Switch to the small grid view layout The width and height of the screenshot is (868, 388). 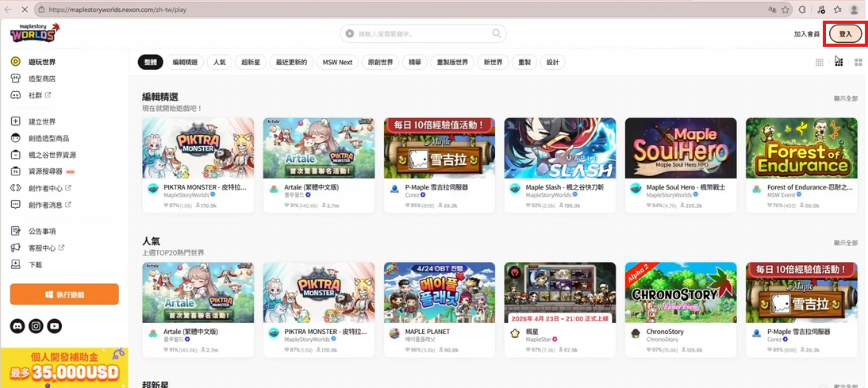pyautogui.click(x=820, y=62)
